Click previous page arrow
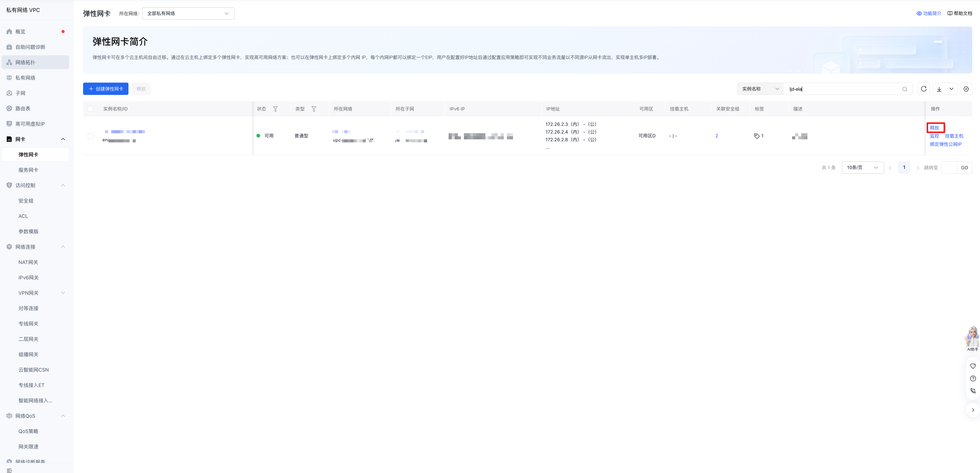Screen dimensions: 980x473 890,168
